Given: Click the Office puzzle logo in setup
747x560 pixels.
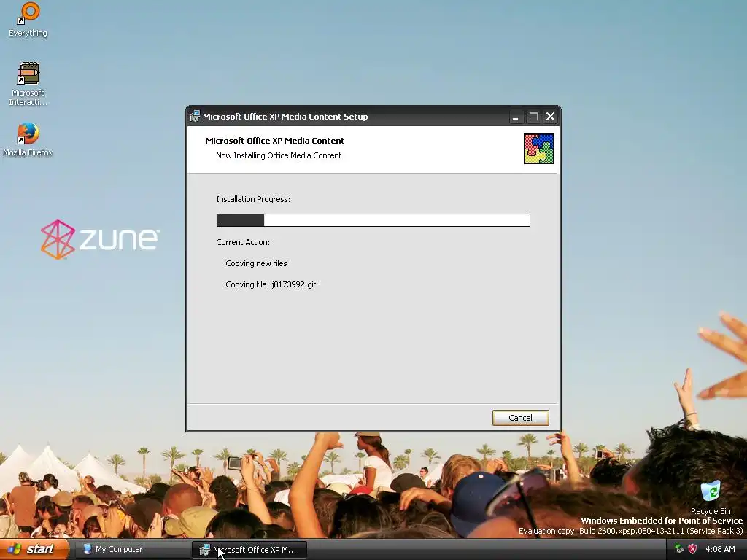Looking at the screenshot, I should pyautogui.click(x=539, y=149).
